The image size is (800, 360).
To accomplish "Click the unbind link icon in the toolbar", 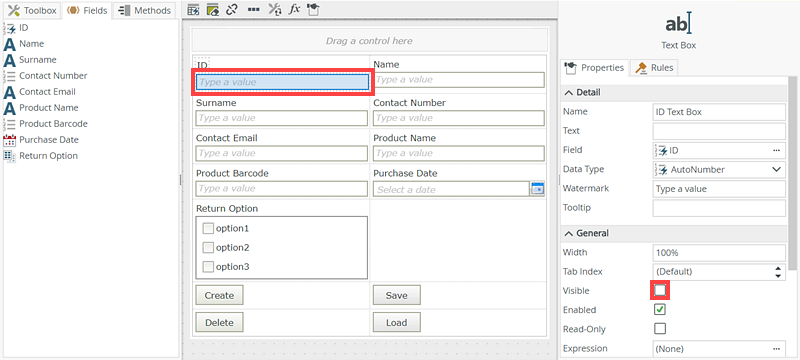I will tap(233, 9).
